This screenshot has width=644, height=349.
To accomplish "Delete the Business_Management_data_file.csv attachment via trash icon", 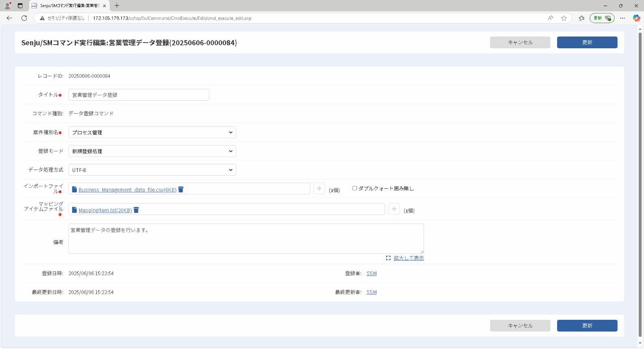I will pos(181,190).
